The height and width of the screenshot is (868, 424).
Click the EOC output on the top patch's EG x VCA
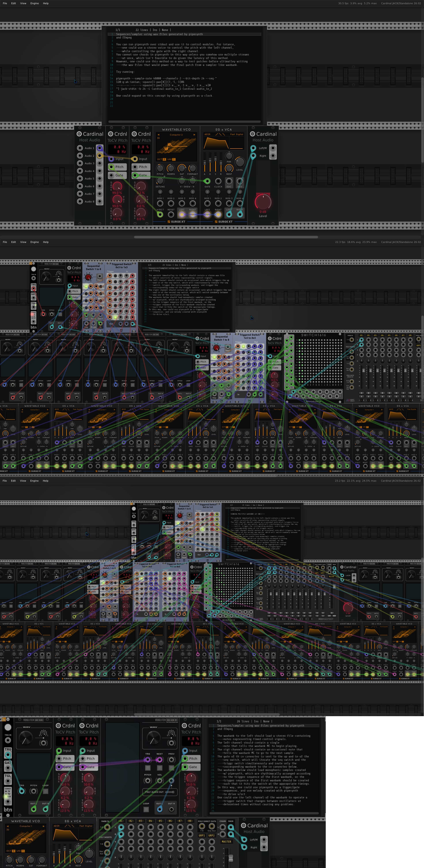click(x=229, y=181)
